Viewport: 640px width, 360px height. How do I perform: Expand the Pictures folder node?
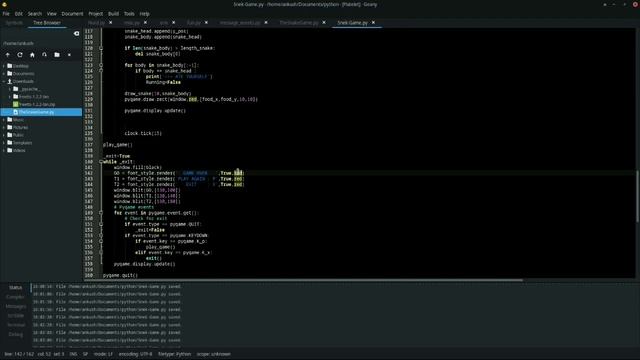pos(4,127)
